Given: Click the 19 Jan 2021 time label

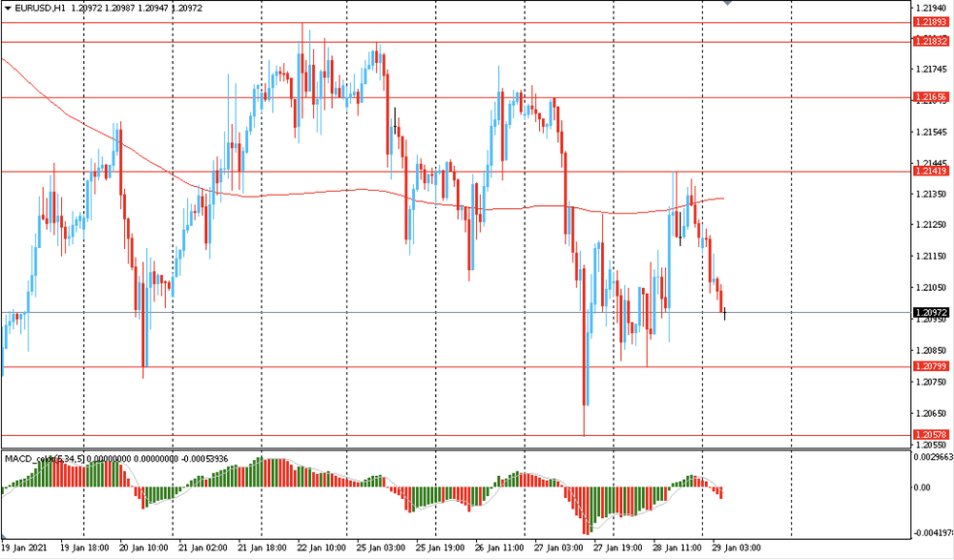Looking at the screenshot, I should tap(24, 548).
